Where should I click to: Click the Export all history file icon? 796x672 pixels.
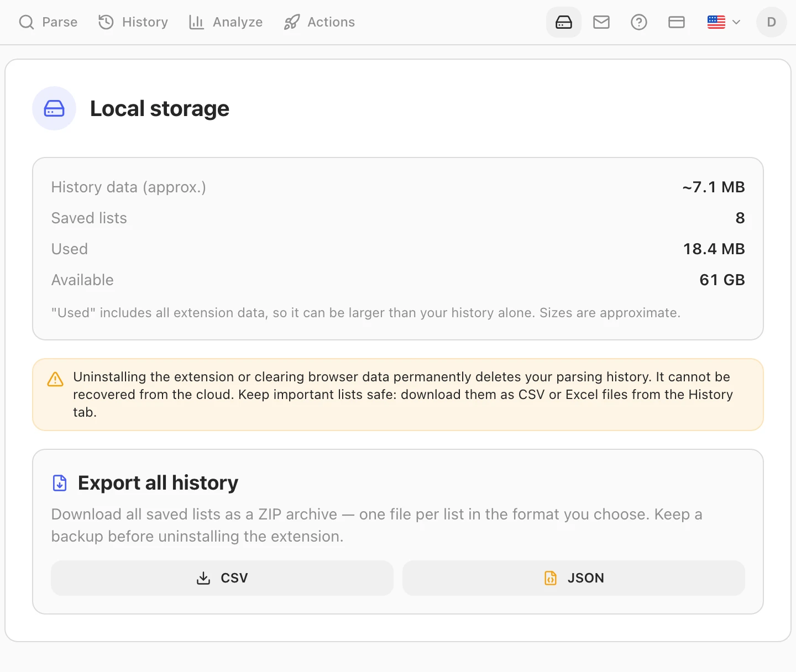pos(60,483)
